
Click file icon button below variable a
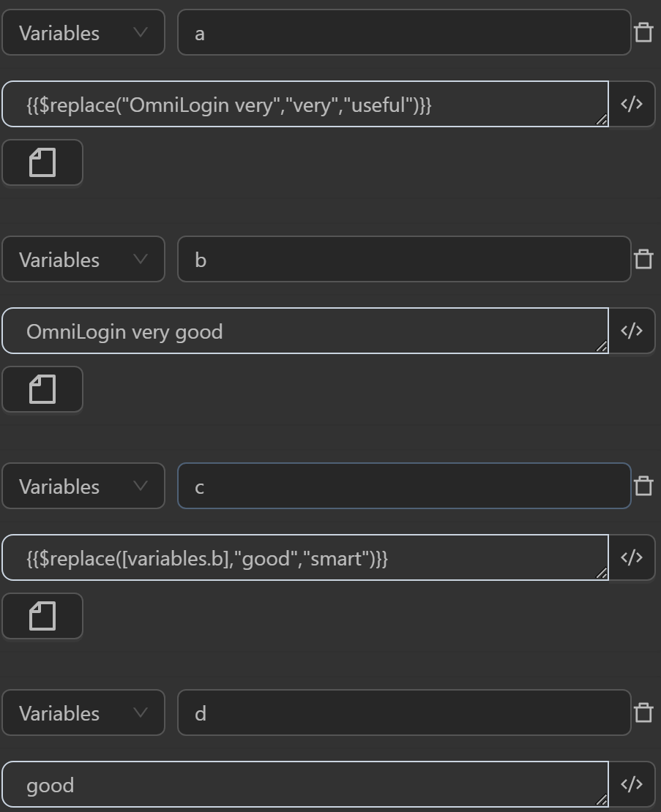point(42,162)
